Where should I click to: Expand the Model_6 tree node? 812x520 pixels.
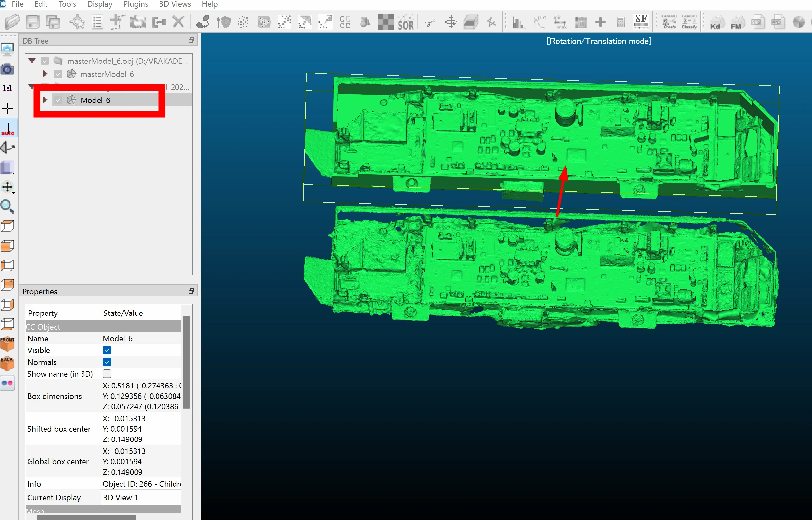tap(45, 100)
